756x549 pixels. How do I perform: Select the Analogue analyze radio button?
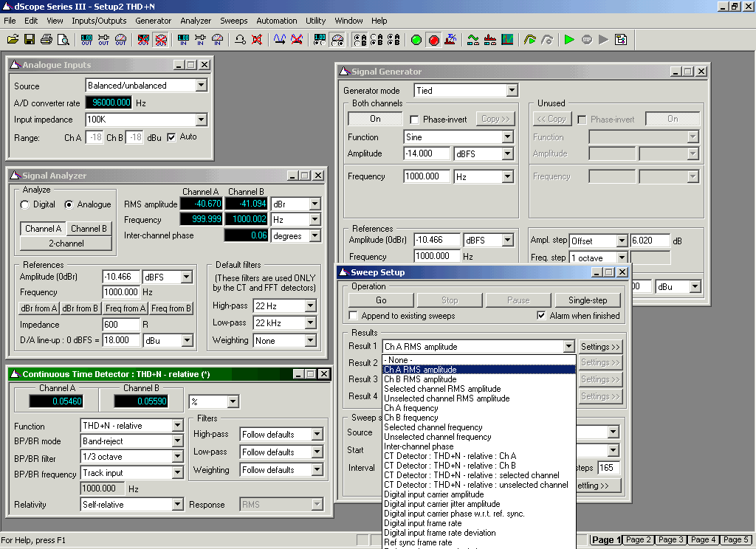69,205
